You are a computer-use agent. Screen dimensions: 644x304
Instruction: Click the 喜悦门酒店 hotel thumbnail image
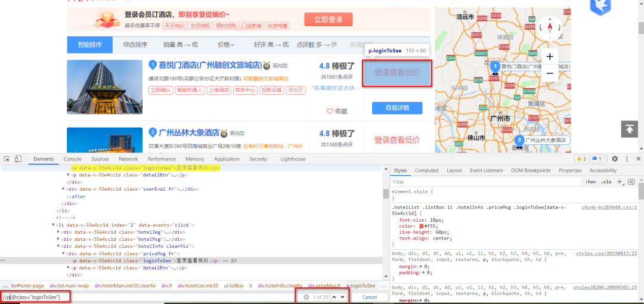coord(104,87)
